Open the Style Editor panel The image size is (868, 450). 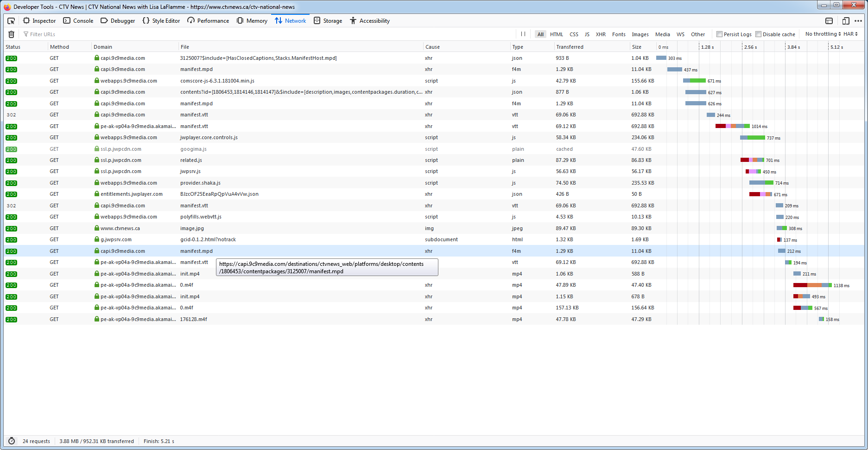click(x=161, y=21)
